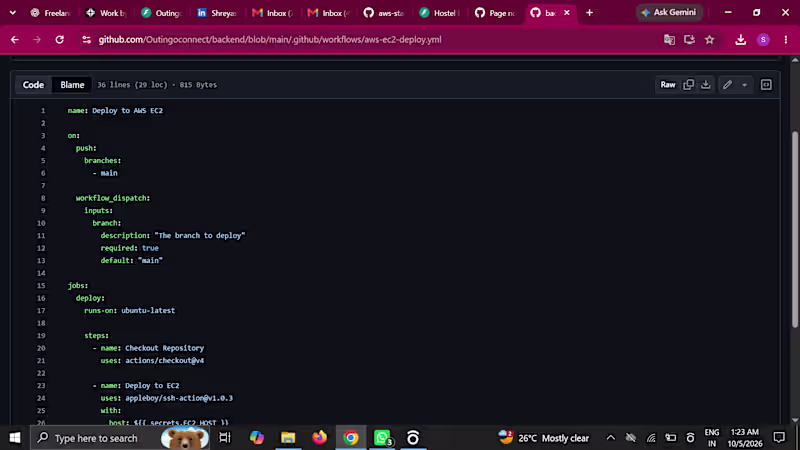Open Firefox from taskbar
Viewport: 800px width, 450px height.
(319, 438)
